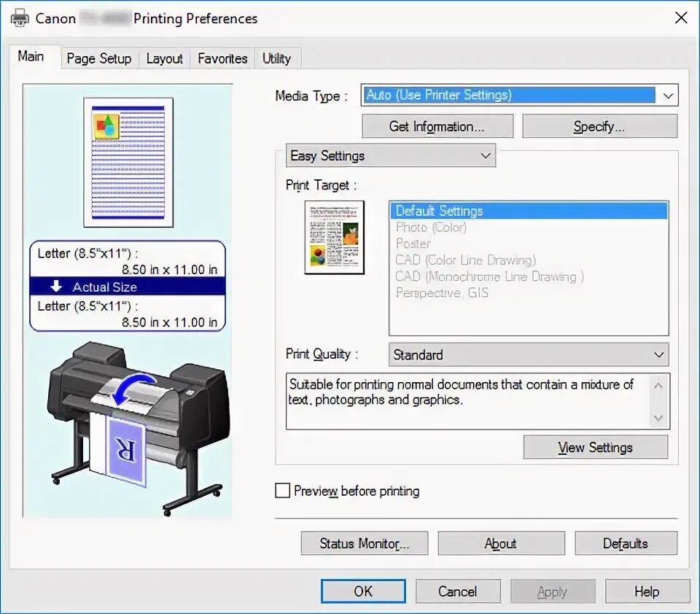Close the Printing Preferences dialog
This screenshot has height=614, width=700.
[681, 18]
